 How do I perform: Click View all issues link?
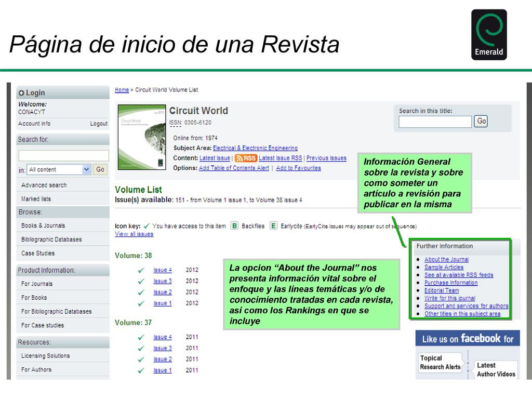coord(134,234)
